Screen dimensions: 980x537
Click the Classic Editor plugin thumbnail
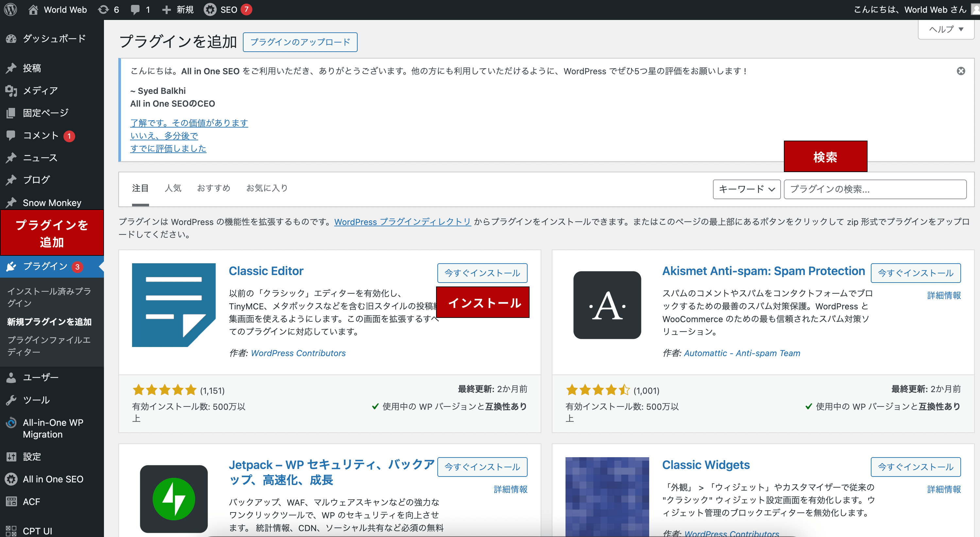pos(174,305)
